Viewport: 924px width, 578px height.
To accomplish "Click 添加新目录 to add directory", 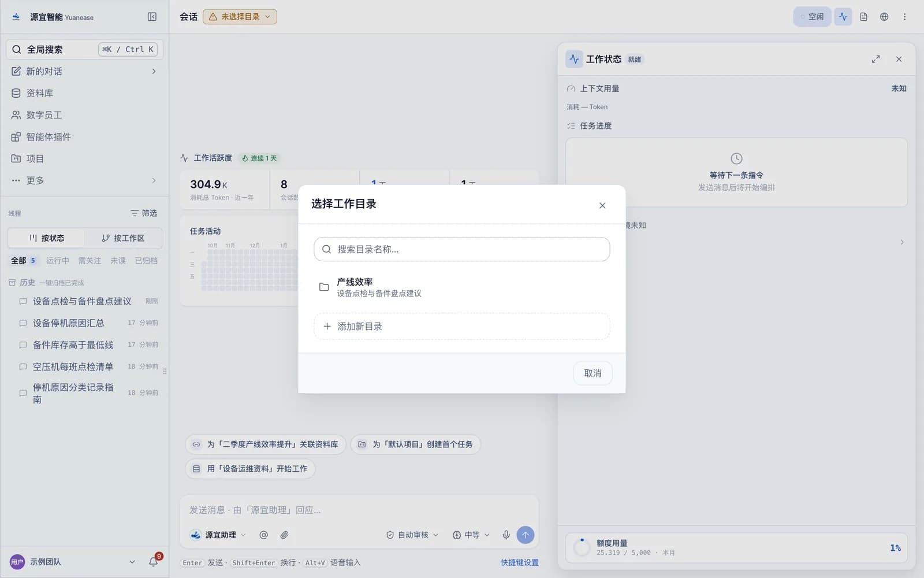I will pos(462,327).
